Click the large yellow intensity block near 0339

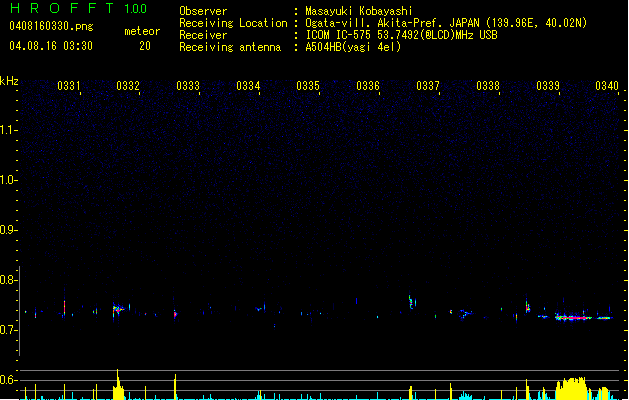pos(571,388)
